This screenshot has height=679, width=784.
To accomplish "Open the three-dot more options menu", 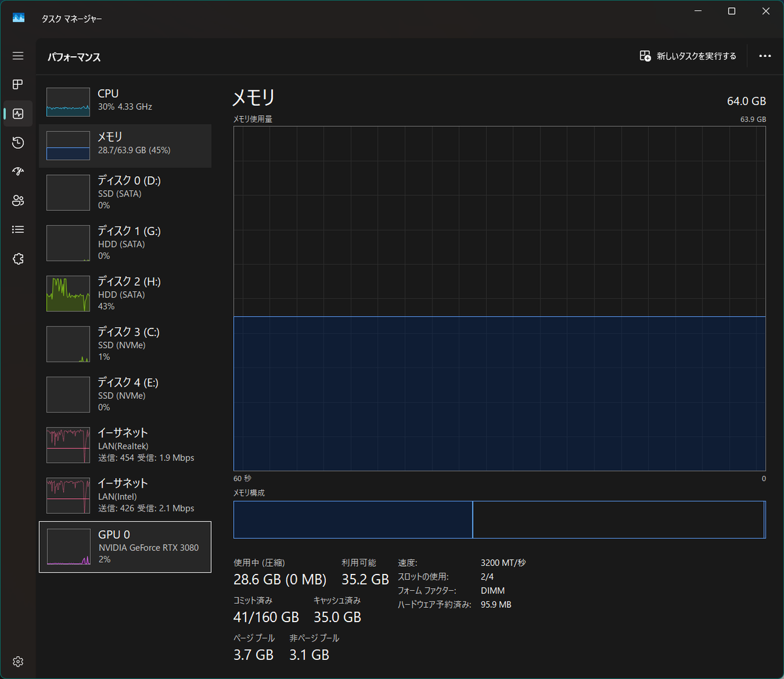I will [765, 56].
